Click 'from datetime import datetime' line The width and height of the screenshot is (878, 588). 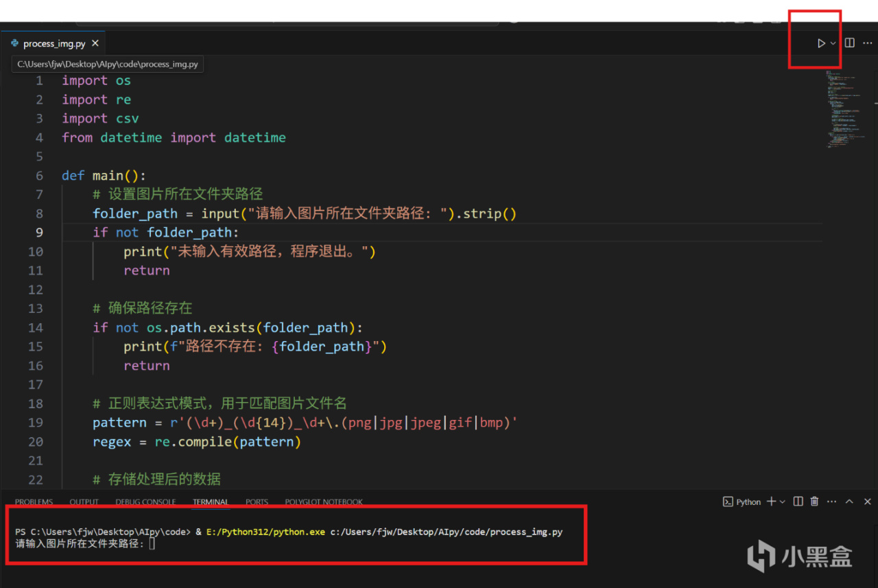tap(174, 137)
